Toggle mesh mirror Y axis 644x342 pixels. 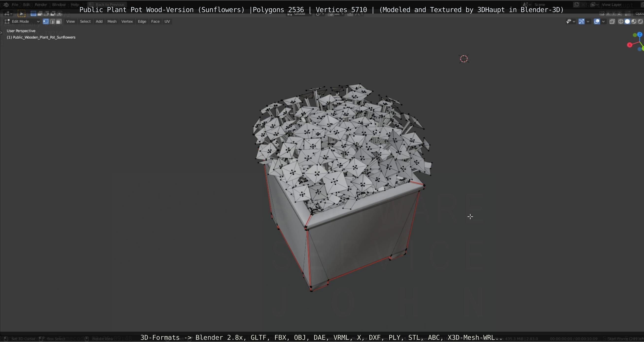614,14
